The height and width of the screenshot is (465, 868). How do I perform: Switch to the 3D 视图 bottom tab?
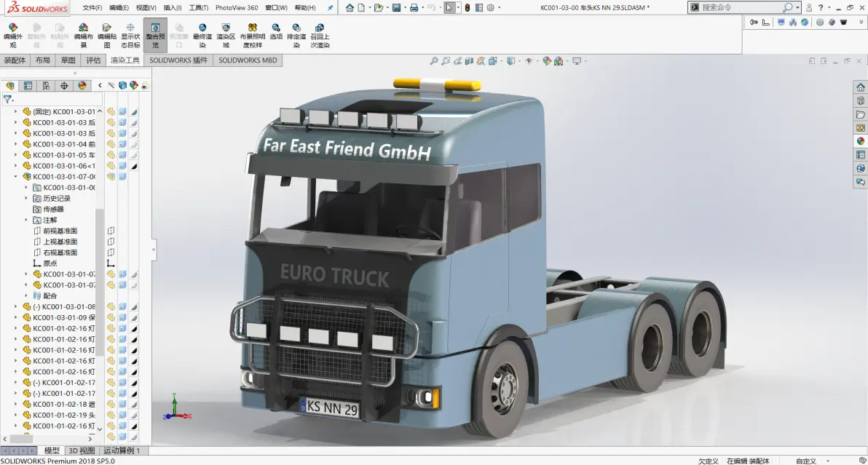[82, 450]
